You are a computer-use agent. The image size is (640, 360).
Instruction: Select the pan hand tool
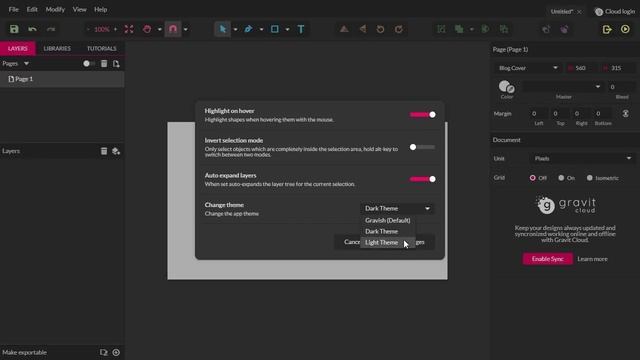[147, 29]
